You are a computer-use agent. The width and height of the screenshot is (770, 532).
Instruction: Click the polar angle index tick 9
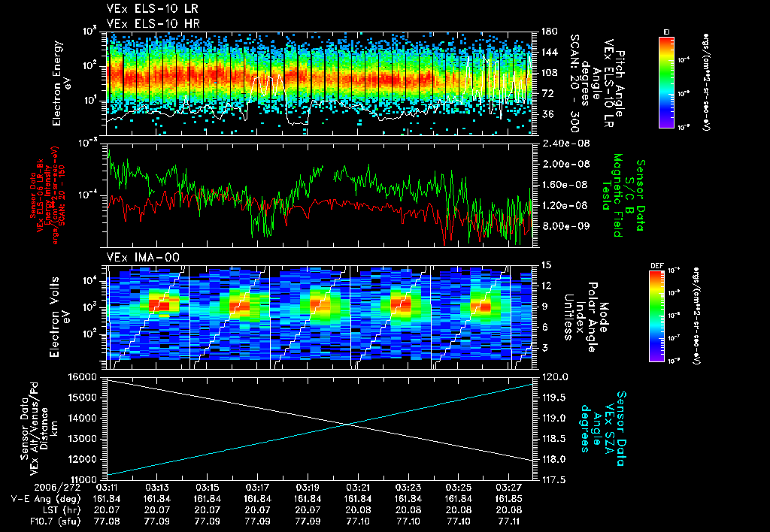coord(544,307)
